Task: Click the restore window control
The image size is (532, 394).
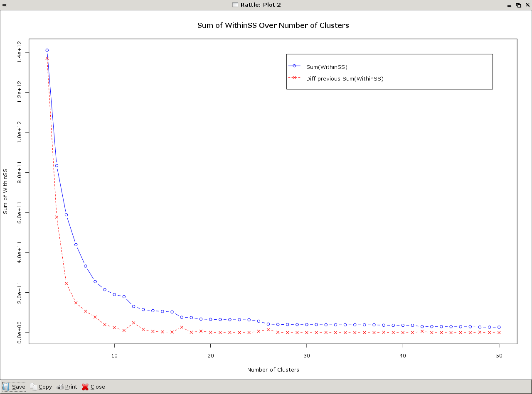Action: pyautogui.click(x=518, y=5)
